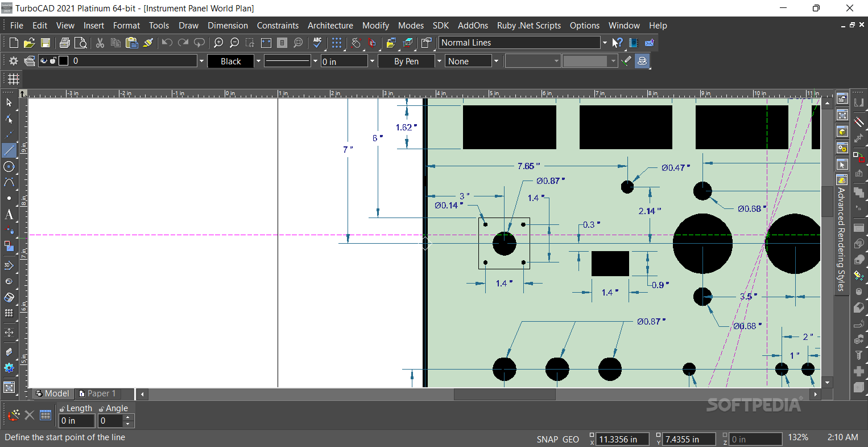Toggle the Length lock
Screen dimensions: 868x447
coord(63,408)
